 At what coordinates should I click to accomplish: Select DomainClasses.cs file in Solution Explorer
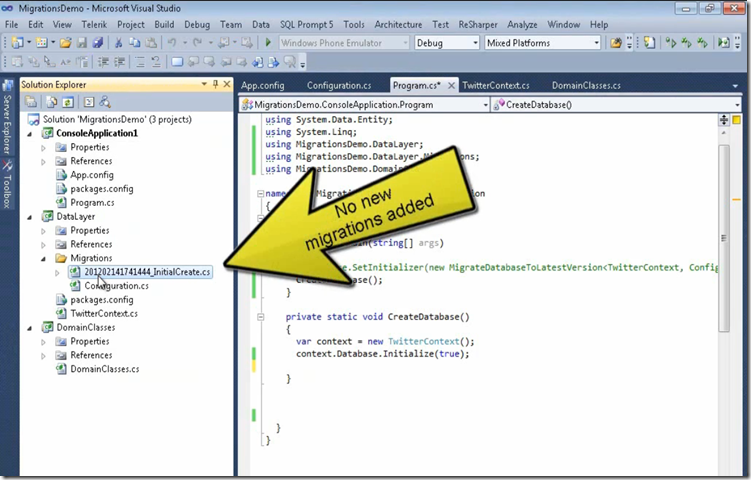(x=105, y=370)
